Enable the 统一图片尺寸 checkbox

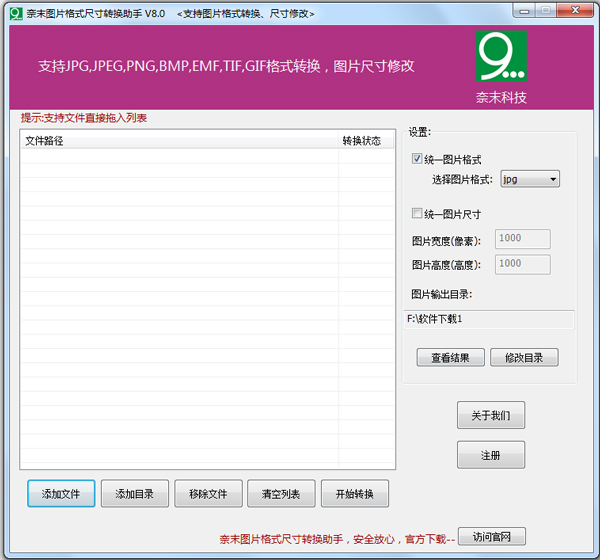[417, 214]
